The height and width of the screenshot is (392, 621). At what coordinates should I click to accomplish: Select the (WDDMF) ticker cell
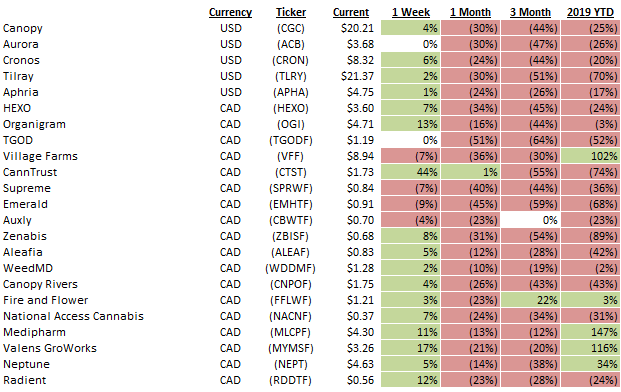(290, 268)
